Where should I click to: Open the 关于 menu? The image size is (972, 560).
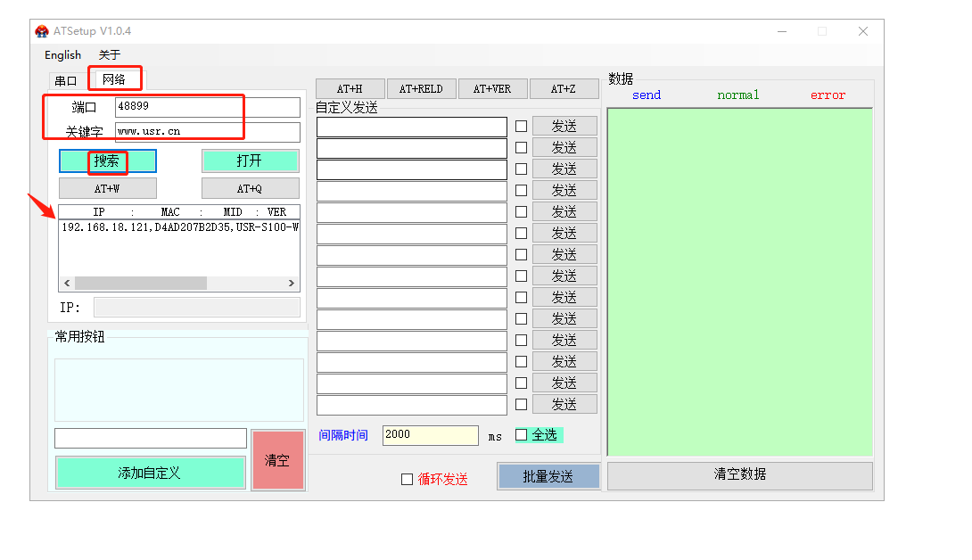tap(110, 55)
